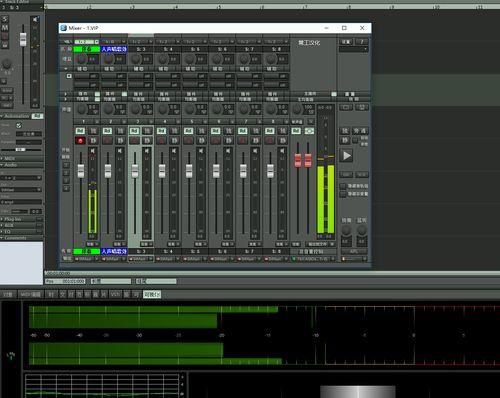Click the question mark help button in mixer
The image size is (500, 398).
pyautogui.click(x=362, y=42)
